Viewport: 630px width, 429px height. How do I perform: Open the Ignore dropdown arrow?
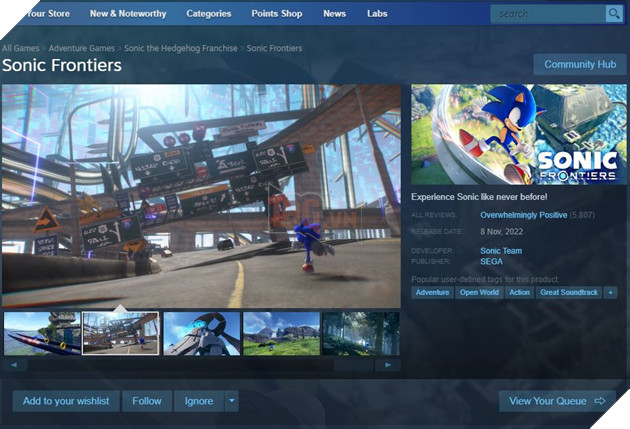point(231,401)
